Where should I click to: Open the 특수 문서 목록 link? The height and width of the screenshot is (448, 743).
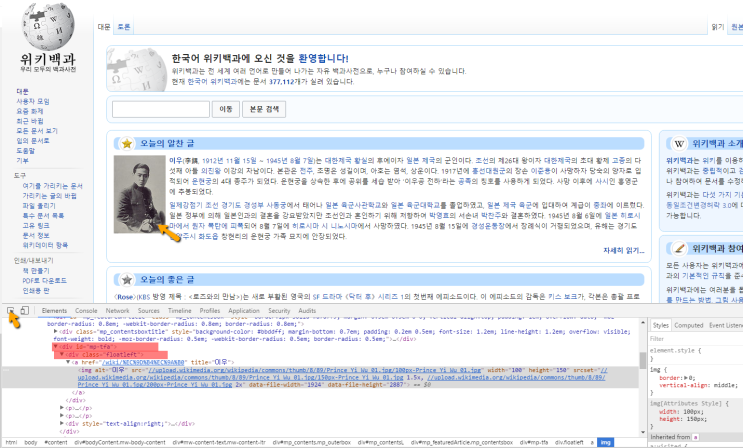tap(43, 216)
